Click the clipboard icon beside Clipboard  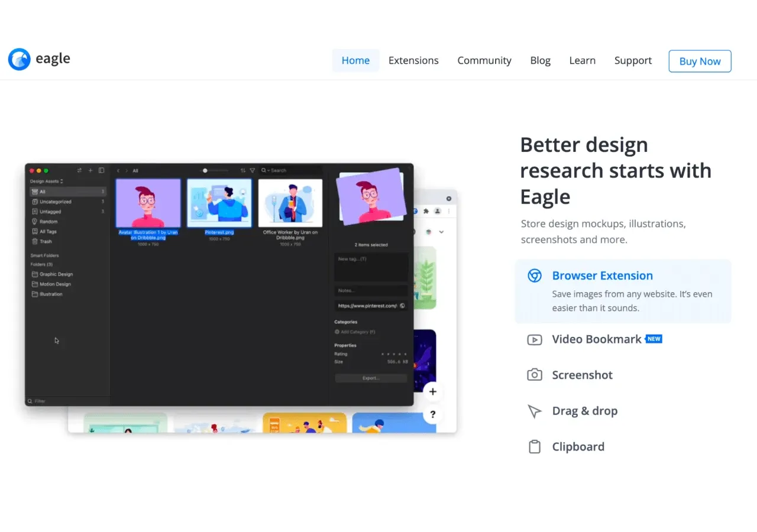[535, 447]
